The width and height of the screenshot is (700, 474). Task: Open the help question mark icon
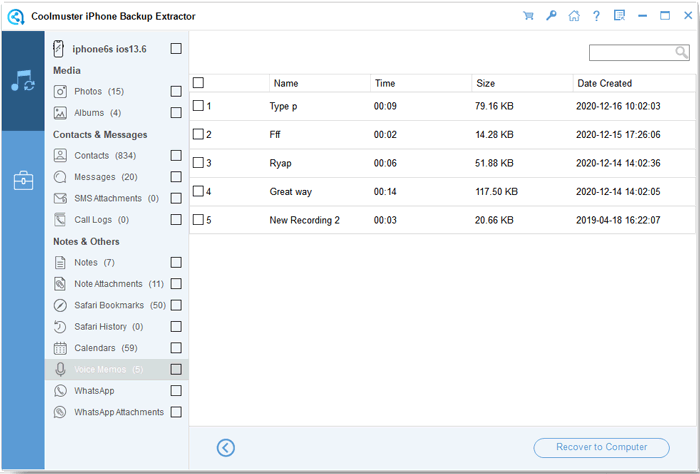coord(596,16)
